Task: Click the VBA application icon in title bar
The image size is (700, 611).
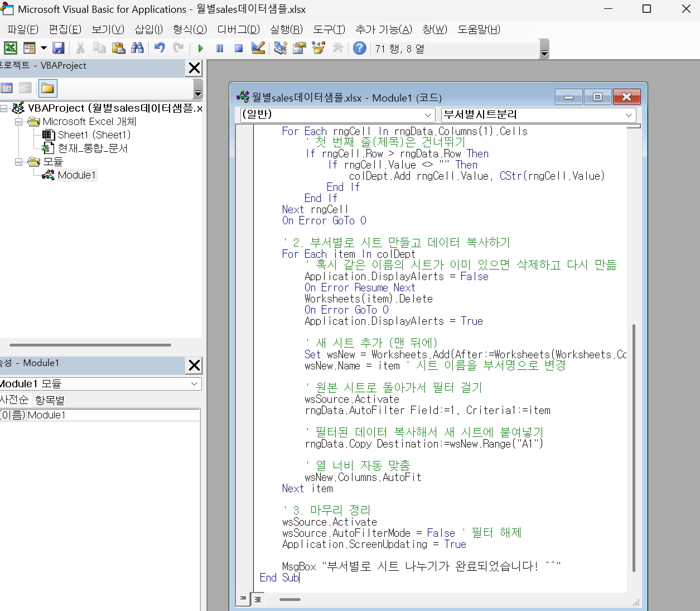Action: (7, 9)
